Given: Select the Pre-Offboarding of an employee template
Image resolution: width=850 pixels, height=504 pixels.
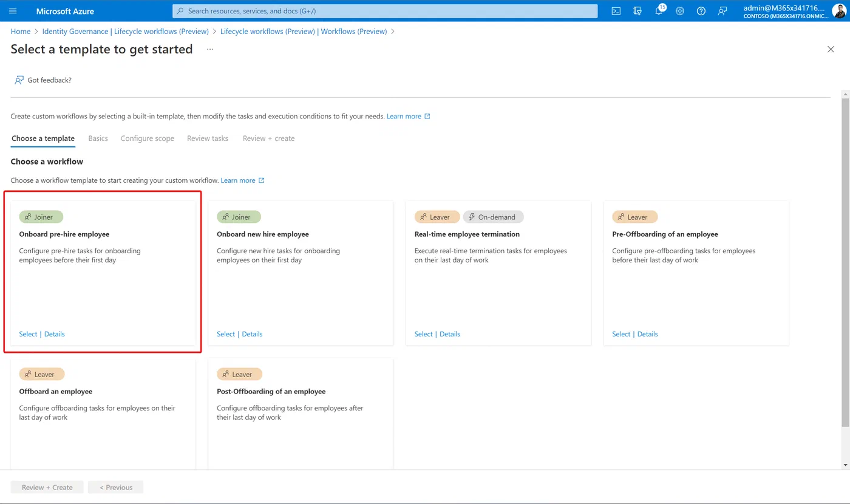Looking at the screenshot, I should (621, 334).
